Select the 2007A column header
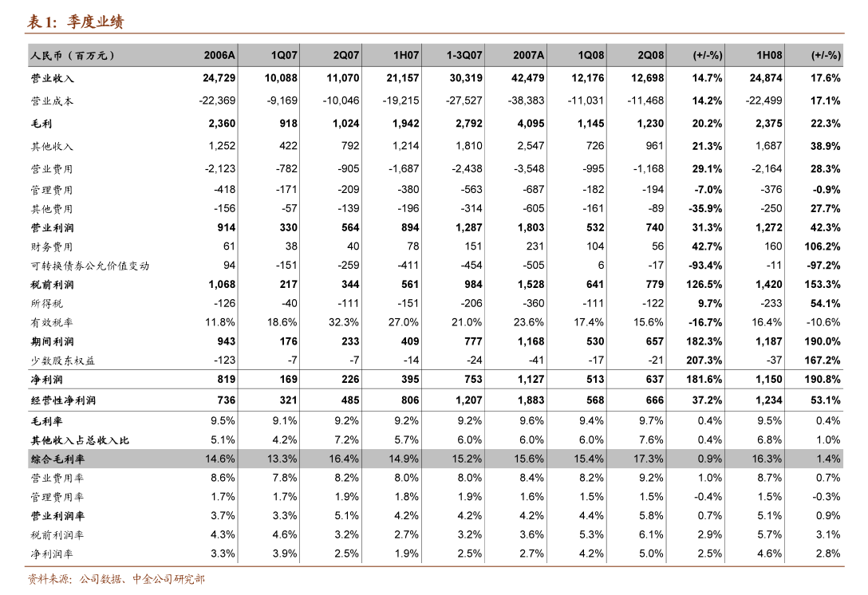 528,56
